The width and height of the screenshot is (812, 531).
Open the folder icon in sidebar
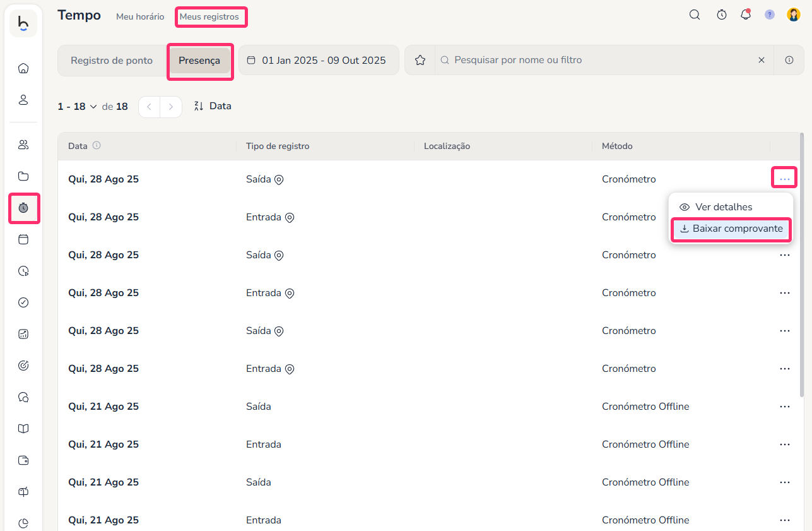pos(23,176)
